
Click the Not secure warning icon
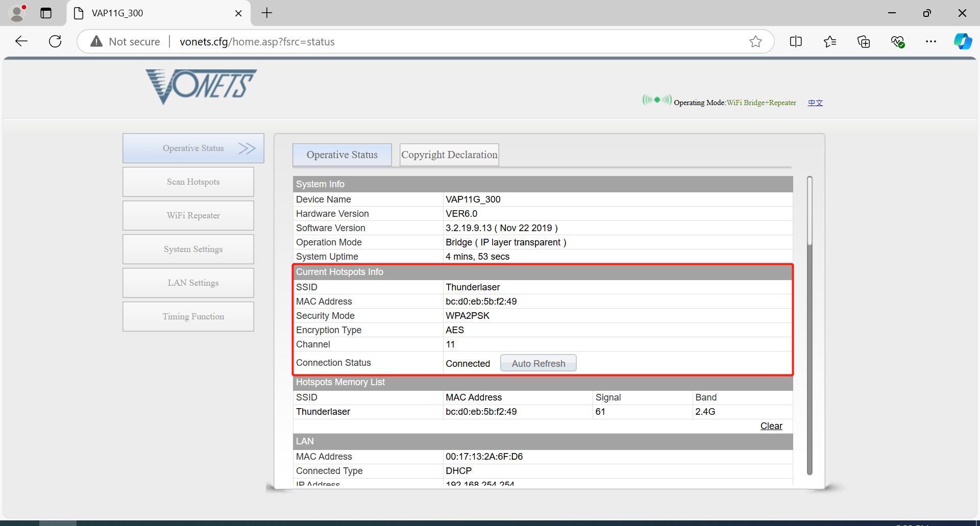tap(96, 41)
